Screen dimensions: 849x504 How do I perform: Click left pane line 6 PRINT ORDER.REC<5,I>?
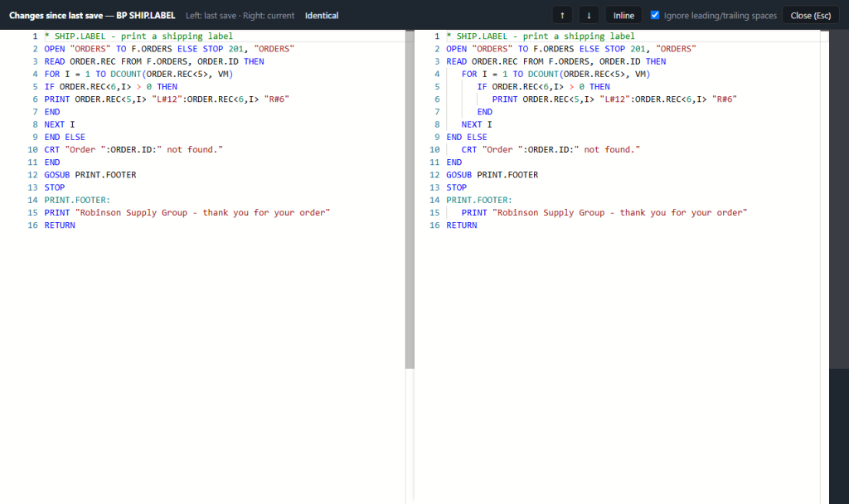pyautogui.click(x=167, y=99)
